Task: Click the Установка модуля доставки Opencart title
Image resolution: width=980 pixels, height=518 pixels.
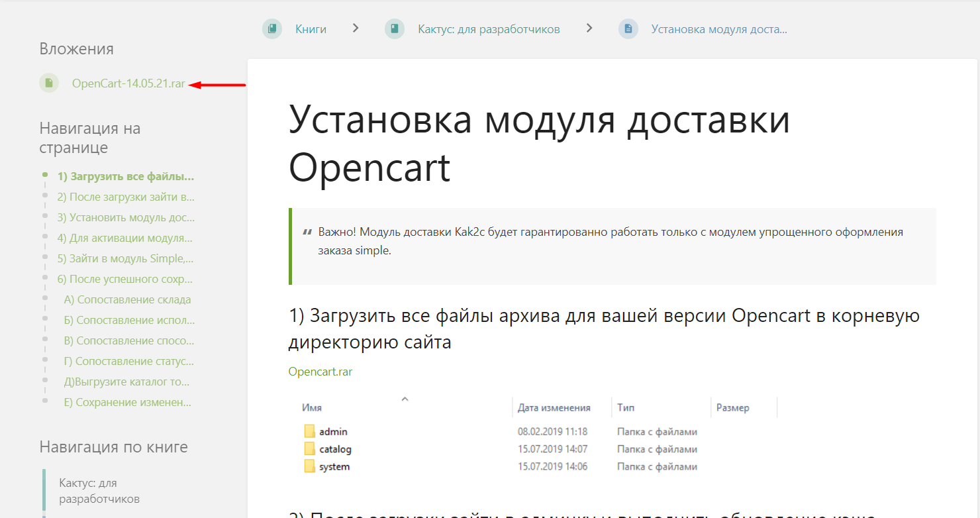Action: 540,143
